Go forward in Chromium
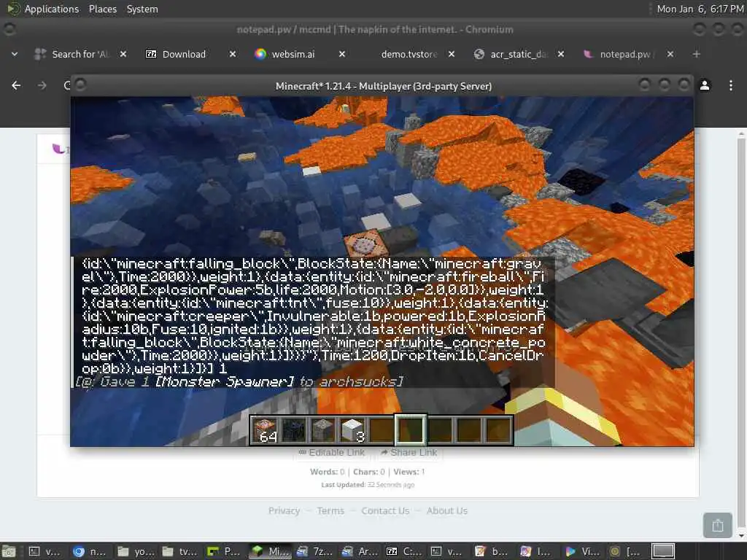747x560 pixels. (x=42, y=85)
